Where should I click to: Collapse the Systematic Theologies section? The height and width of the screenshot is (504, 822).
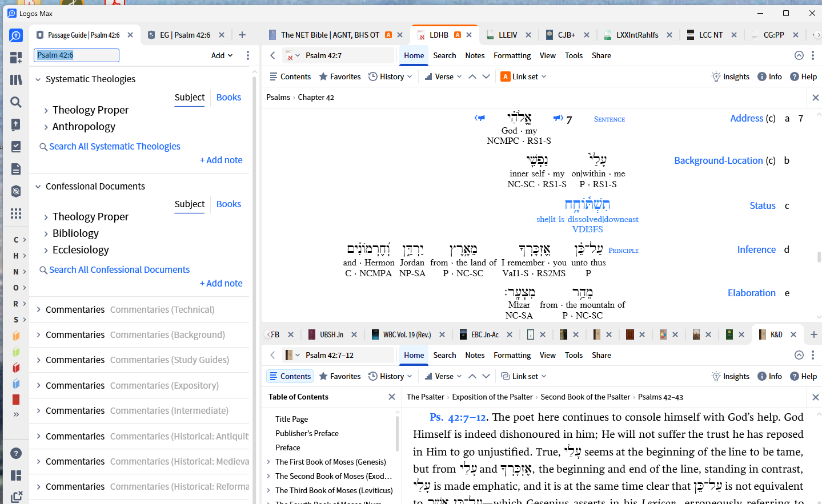pos(38,79)
